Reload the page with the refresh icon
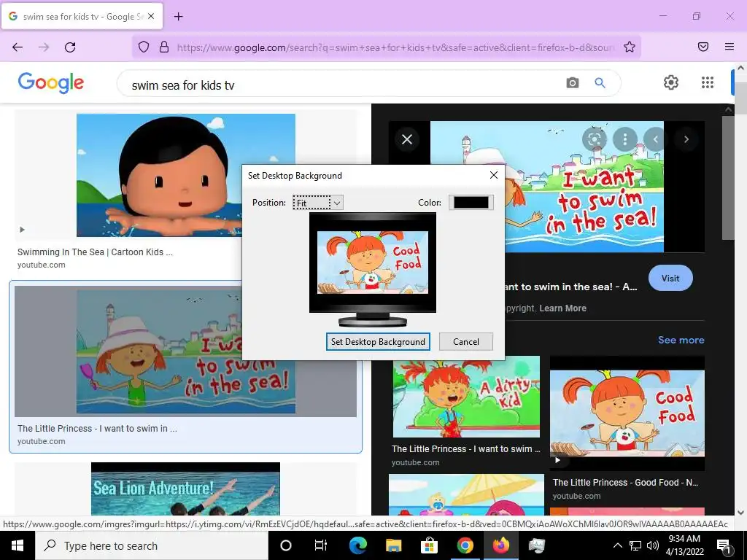Viewport: 747px width, 560px height. point(70,47)
